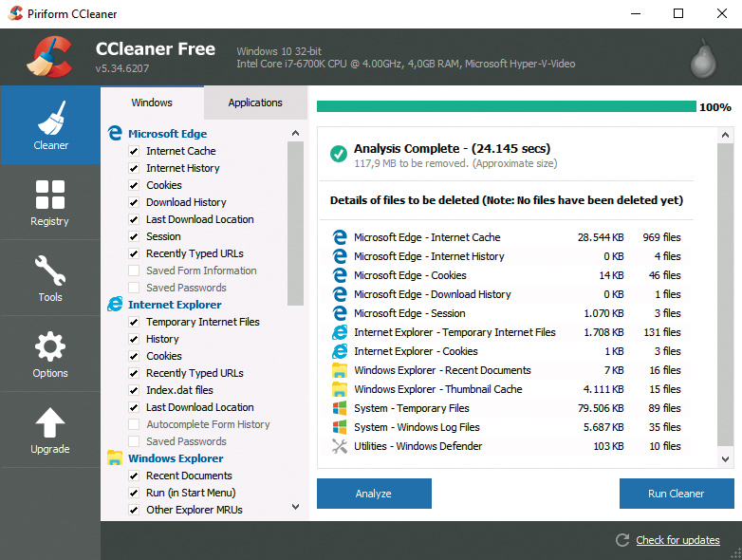Select the Windows Explorer category header
Viewport: 742px width, 560px height.
176,458
